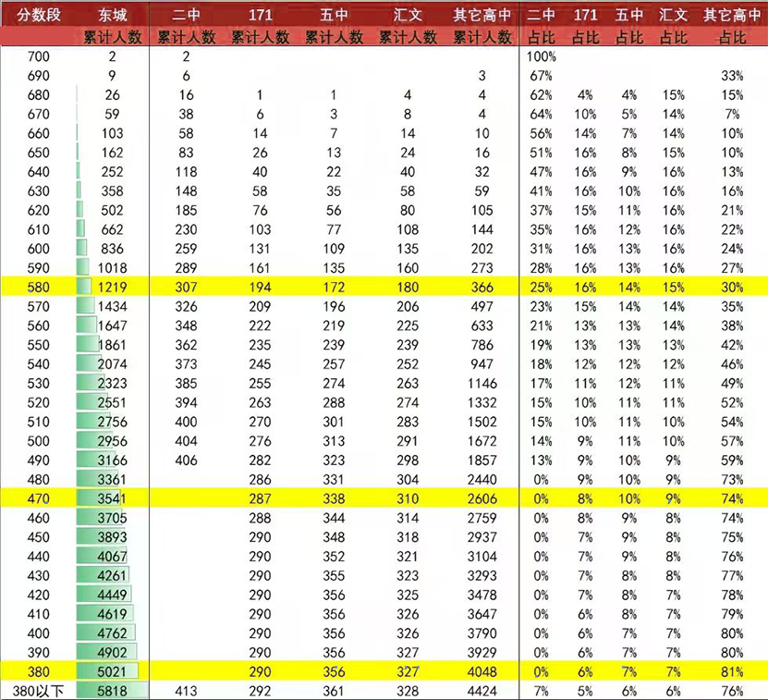Viewport: 768px width, 700px height.
Task: Select the cell with value 4424
Action: (482, 691)
